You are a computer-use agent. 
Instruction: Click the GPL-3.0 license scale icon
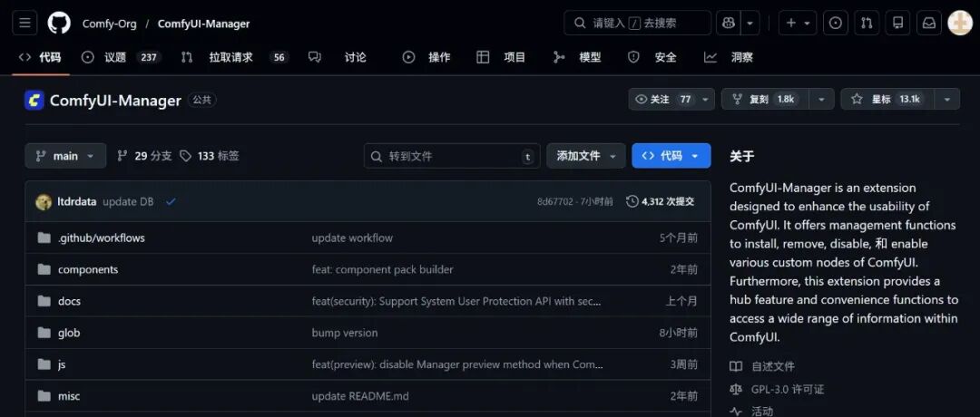736,390
